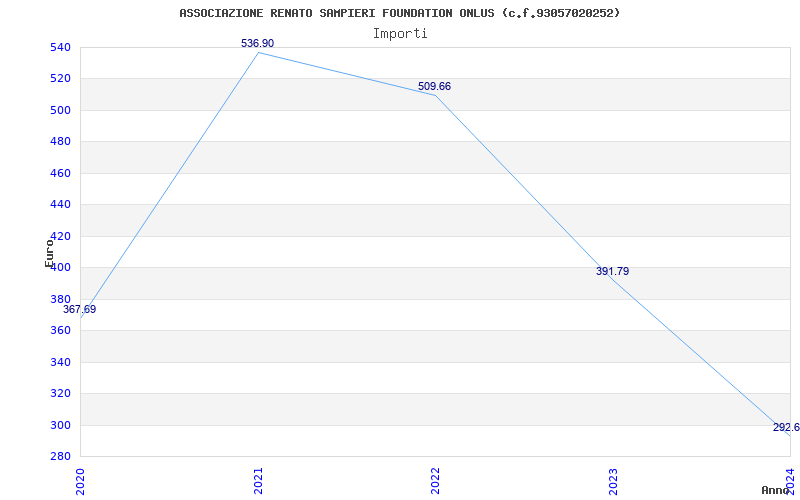Click the y-axis value 520
The width and height of the screenshot is (800, 500).
click(60, 79)
